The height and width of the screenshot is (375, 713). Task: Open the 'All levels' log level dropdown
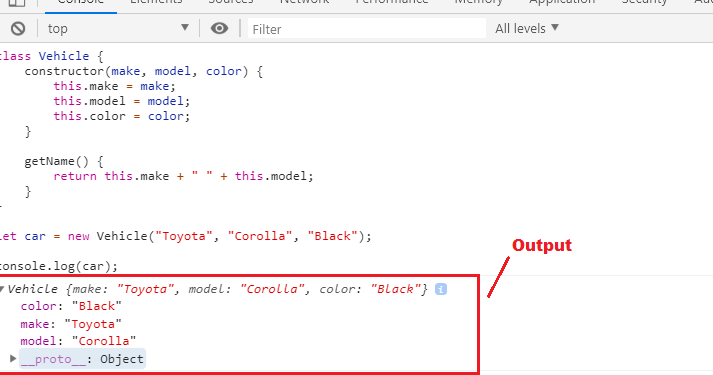click(x=527, y=29)
